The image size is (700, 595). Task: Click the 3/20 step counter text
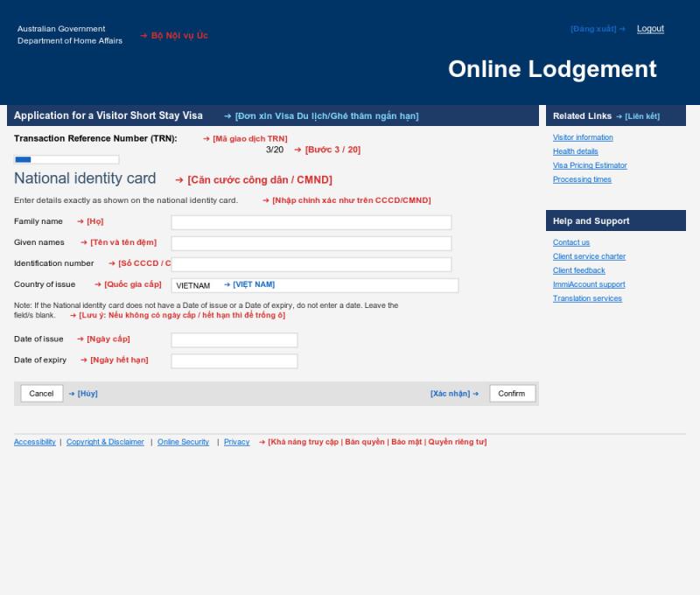click(275, 150)
